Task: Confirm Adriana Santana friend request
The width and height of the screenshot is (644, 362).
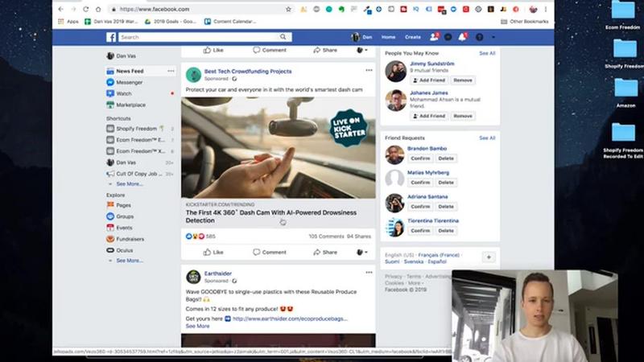Action: coord(420,207)
